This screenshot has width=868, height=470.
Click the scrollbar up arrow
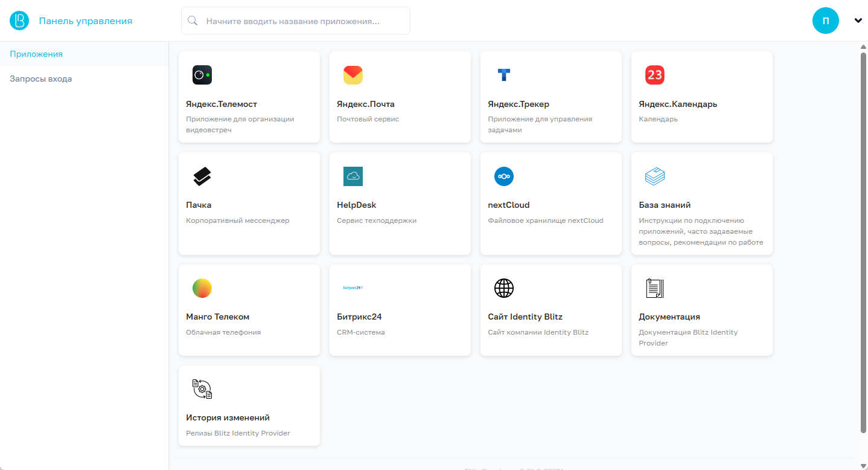(x=863, y=47)
